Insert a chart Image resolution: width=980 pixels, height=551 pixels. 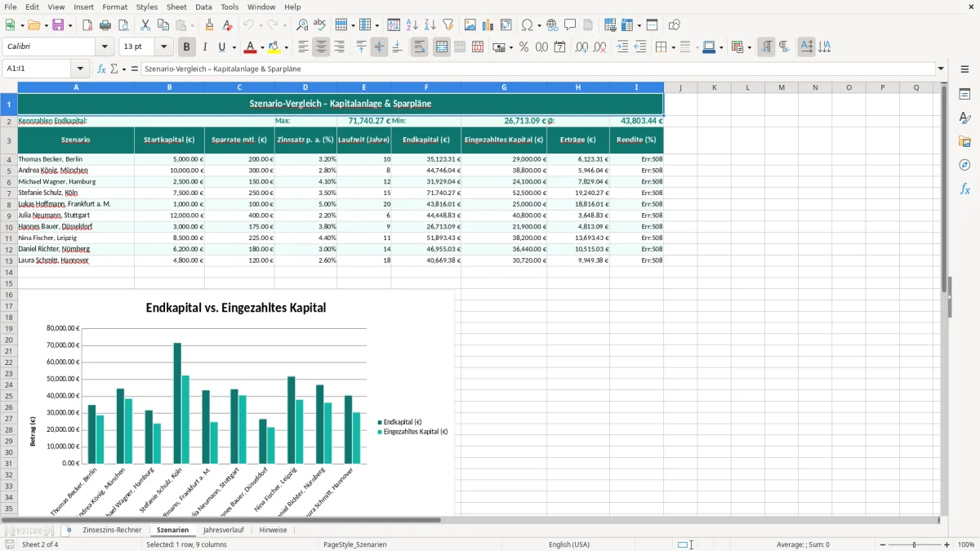click(x=488, y=25)
